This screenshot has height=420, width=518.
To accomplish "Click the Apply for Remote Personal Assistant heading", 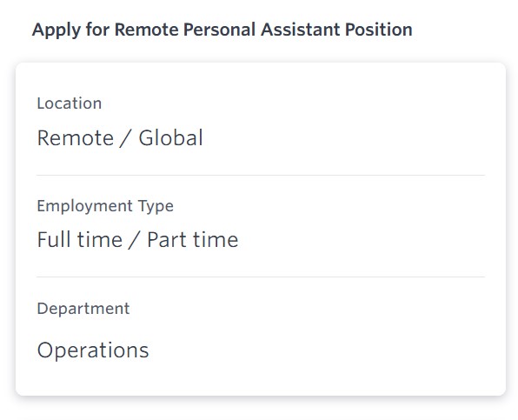I will pos(222,30).
